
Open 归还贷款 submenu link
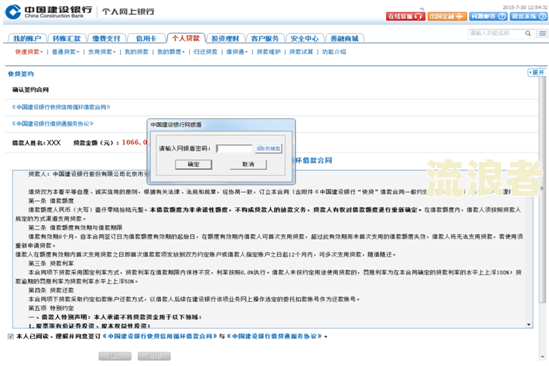point(206,52)
